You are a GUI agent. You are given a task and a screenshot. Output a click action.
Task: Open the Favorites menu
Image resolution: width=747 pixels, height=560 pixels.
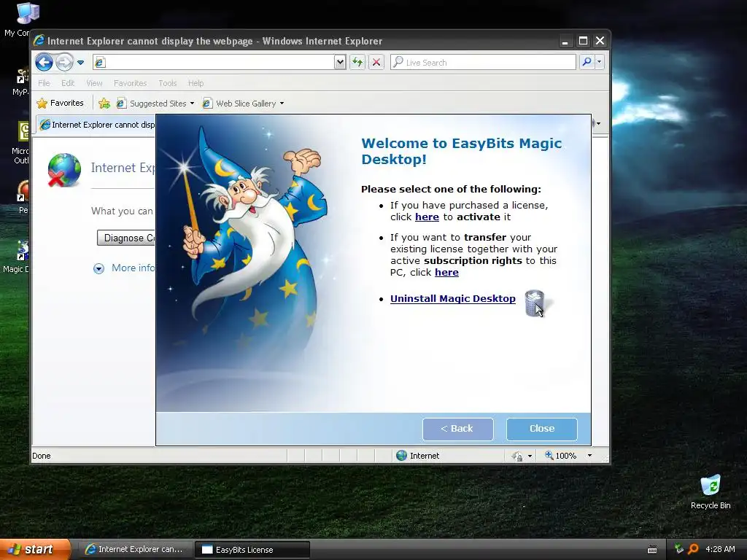[x=130, y=83]
